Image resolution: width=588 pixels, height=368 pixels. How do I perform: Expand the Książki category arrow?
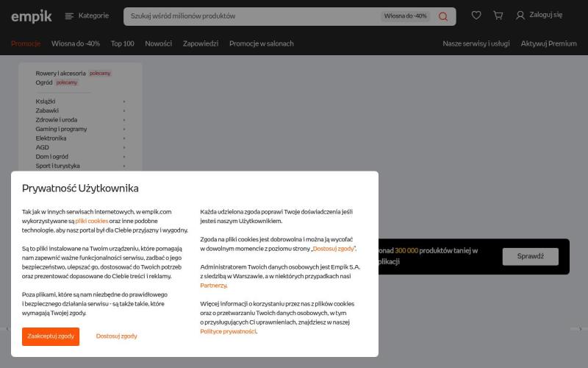124,102
